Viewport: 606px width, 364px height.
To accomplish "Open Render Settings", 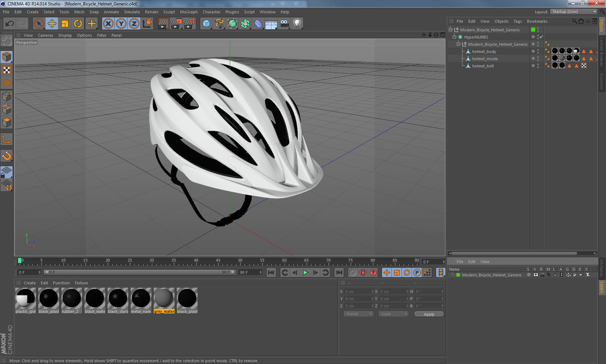I will [x=190, y=24].
